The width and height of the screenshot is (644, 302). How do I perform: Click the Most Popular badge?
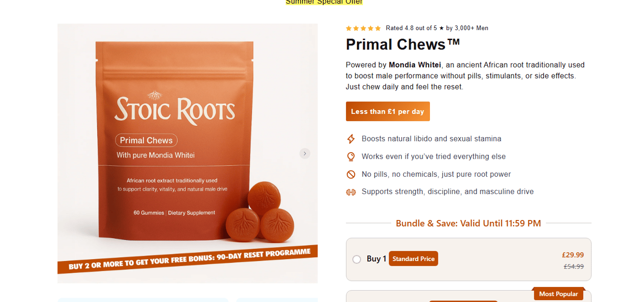pos(558,294)
